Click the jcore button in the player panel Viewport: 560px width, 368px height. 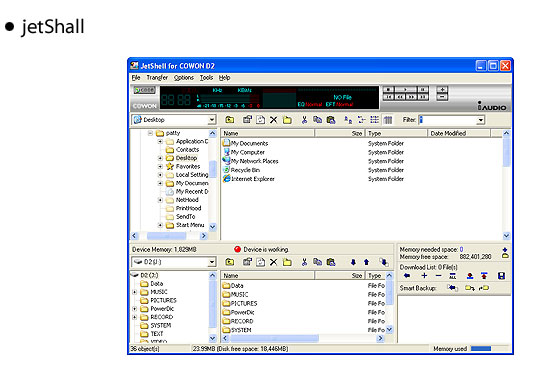(x=144, y=90)
